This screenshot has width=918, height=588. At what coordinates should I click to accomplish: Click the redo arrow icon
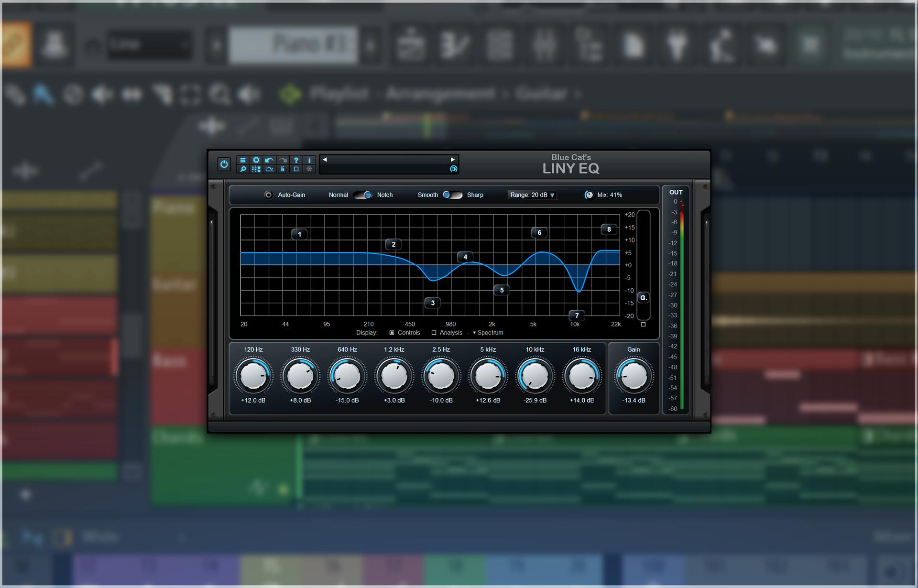pyautogui.click(x=283, y=160)
